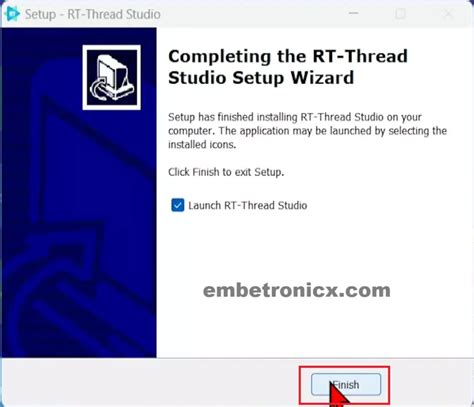Click the 'Setup has finished installing' paragraph
The image size is (474, 407).
[x=307, y=131]
